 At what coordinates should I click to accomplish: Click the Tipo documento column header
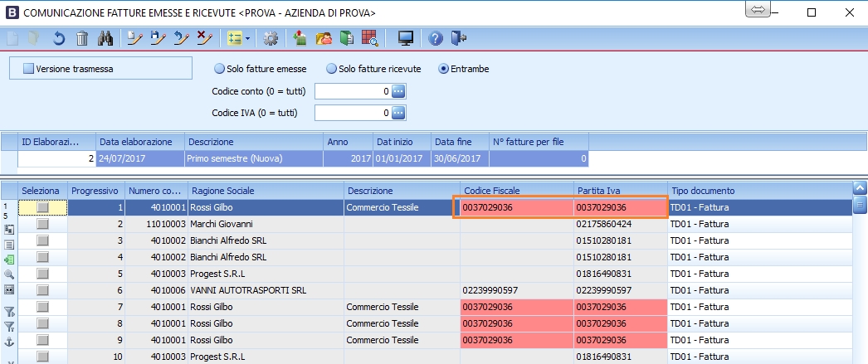coord(759,191)
